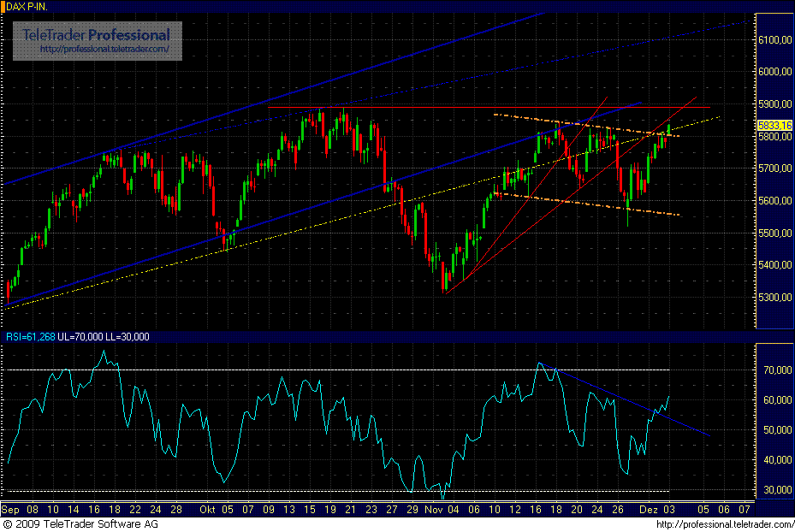Click the 5900,00 price axis label

point(774,104)
